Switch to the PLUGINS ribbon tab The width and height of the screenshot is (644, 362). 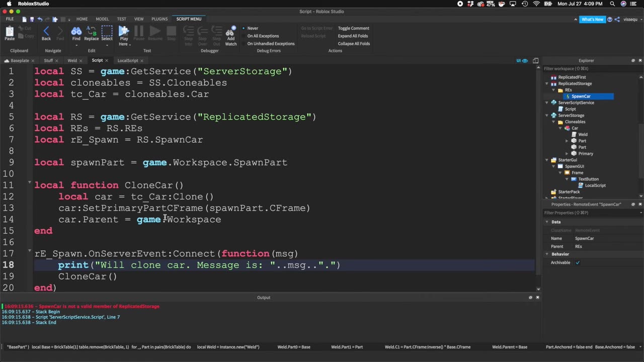point(159,19)
